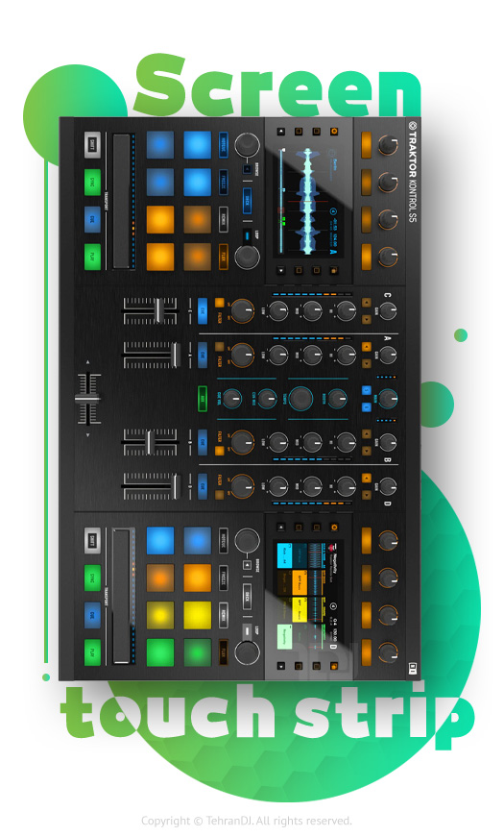Select HOTCUE pad mode on deck D

(224, 541)
